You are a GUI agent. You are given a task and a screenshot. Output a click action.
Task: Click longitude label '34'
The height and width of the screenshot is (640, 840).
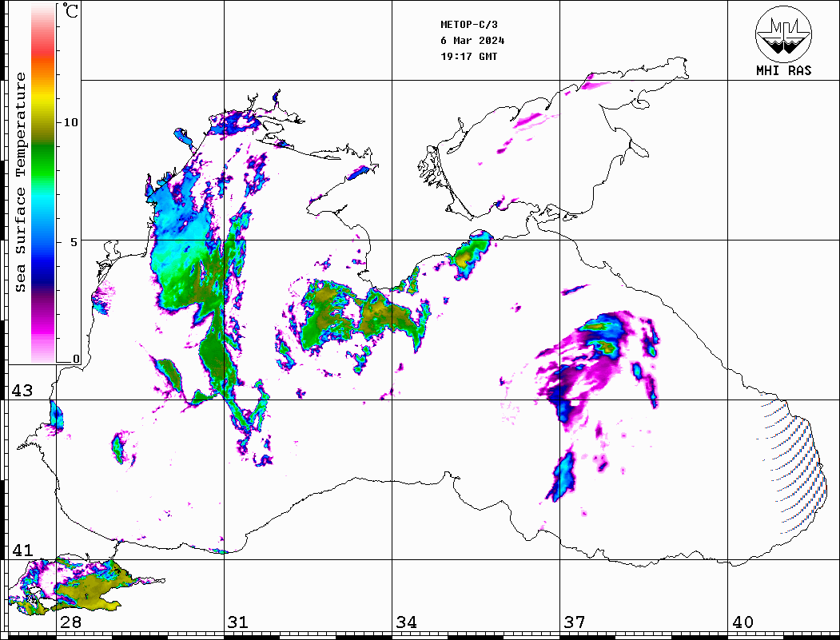(406, 622)
